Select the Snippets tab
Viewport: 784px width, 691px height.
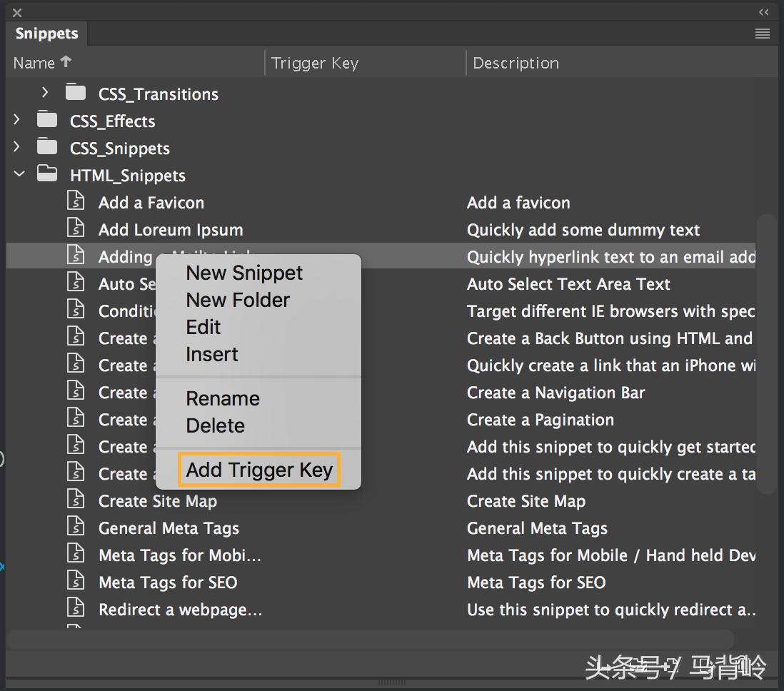point(46,33)
